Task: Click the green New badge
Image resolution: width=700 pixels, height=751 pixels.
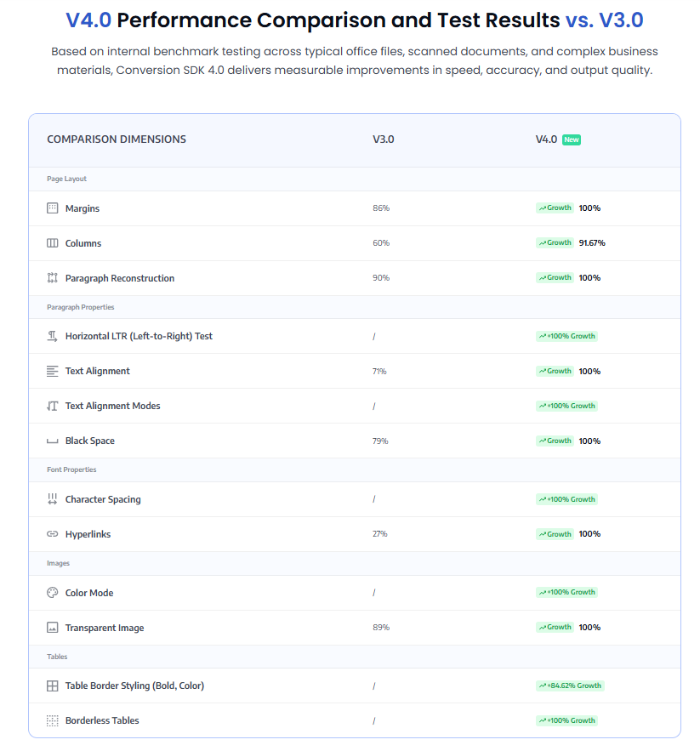Action: click(571, 139)
